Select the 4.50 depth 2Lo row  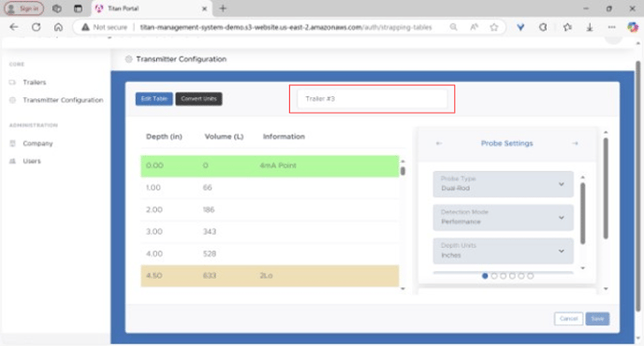click(270, 276)
